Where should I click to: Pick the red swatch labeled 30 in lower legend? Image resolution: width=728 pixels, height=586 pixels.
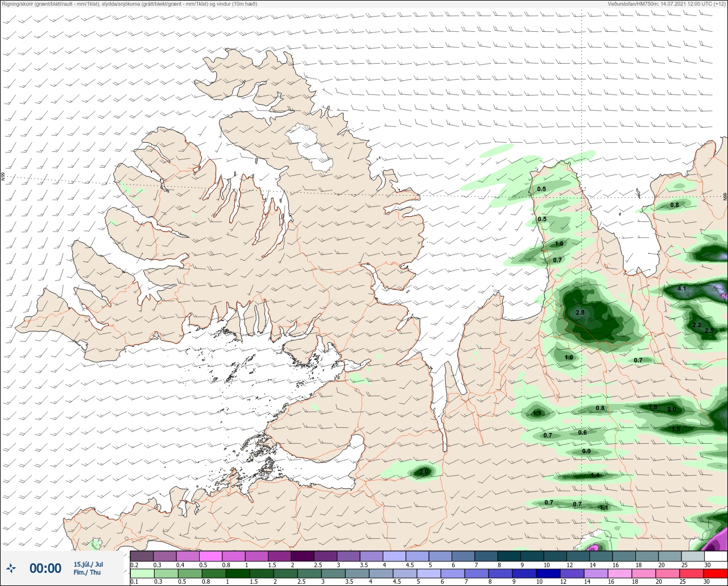(x=715, y=572)
